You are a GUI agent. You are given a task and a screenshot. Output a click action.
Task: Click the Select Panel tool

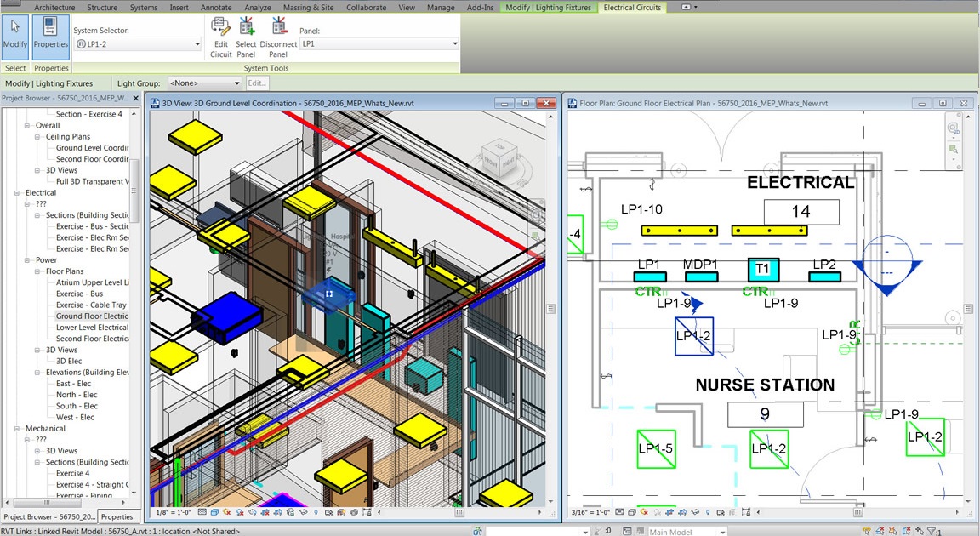tap(246, 37)
